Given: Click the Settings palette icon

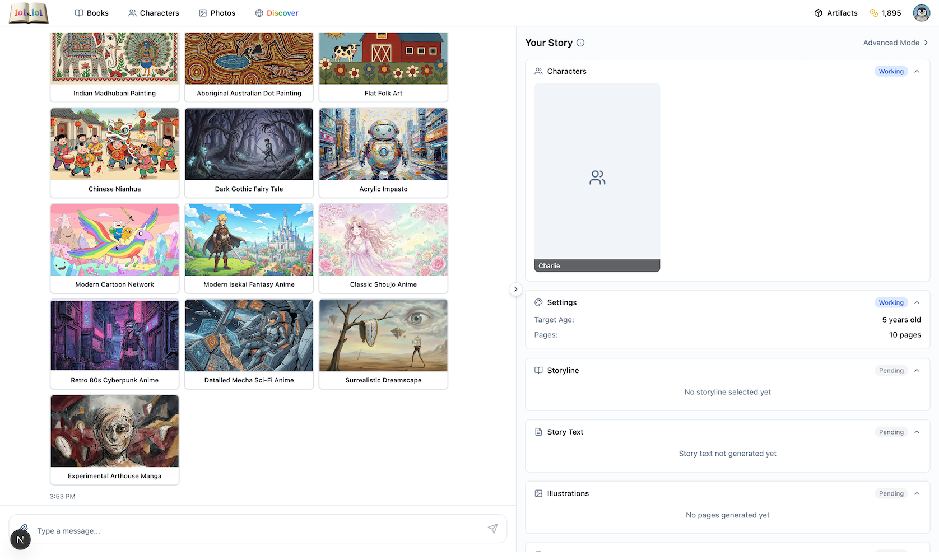Looking at the screenshot, I should 538,302.
